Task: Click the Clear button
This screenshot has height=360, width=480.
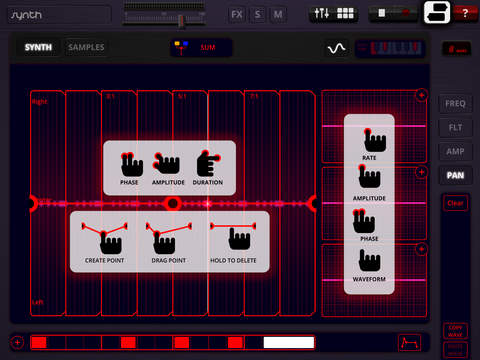Action: [x=455, y=203]
